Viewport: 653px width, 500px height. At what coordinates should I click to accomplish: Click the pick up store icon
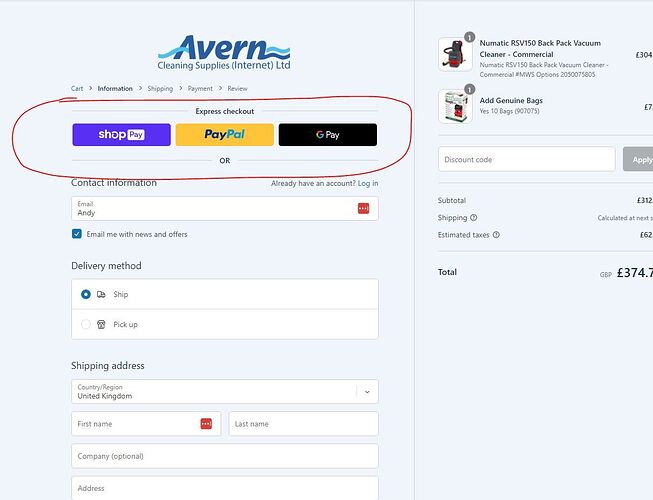101,324
